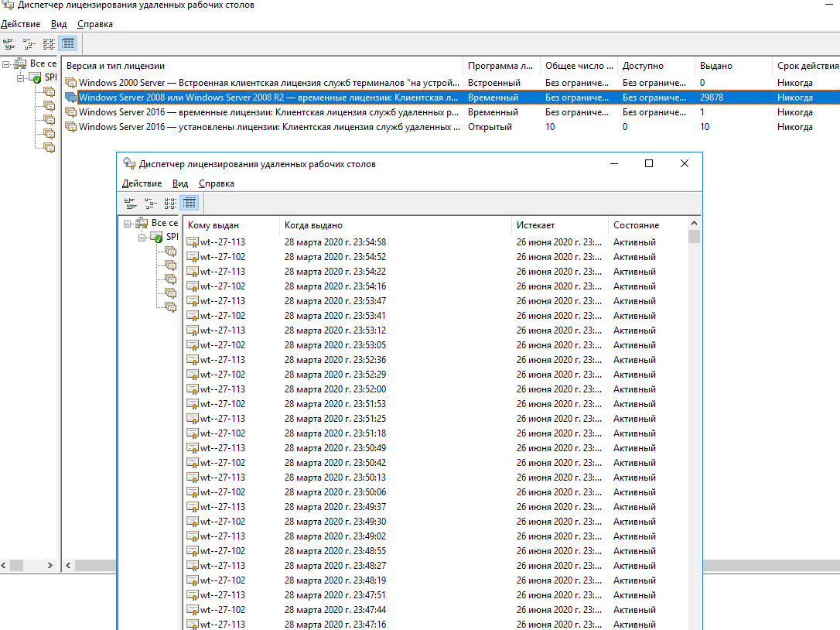This screenshot has width=840, height=630.
Task: Select small icons view in front window toolbar
Action: point(150,204)
